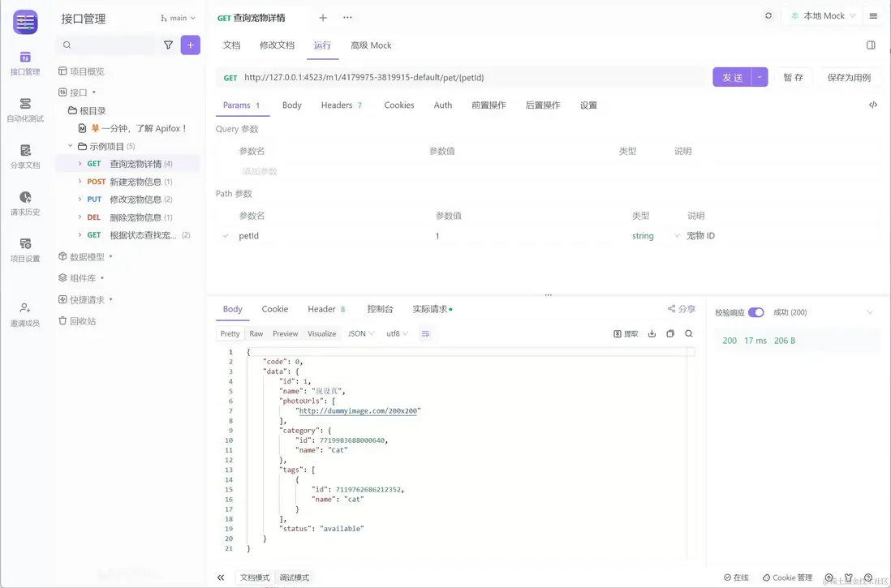Toggle the 校验响应 switch
The width and height of the screenshot is (891, 588).
click(x=755, y=312)
